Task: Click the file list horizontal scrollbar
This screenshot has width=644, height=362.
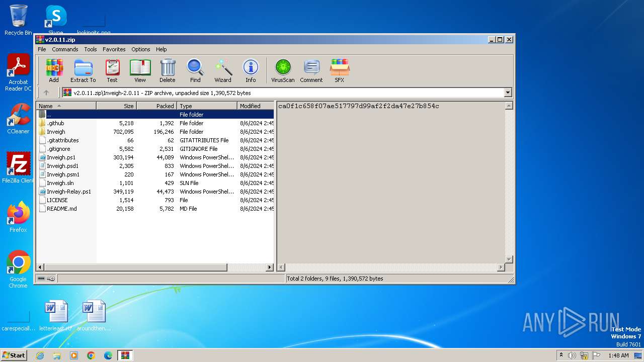Action: click(x=155, y=267)
